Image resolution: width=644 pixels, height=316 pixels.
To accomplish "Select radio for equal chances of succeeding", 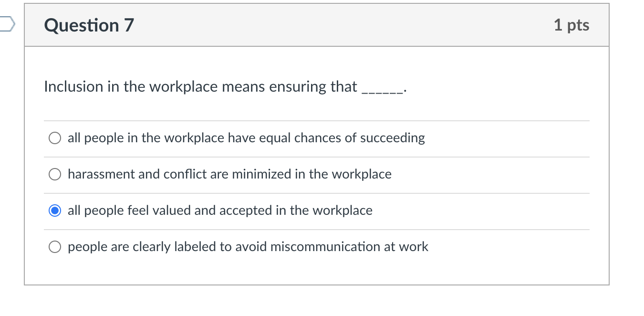I will pyautogui.click(x=54, y=138).
